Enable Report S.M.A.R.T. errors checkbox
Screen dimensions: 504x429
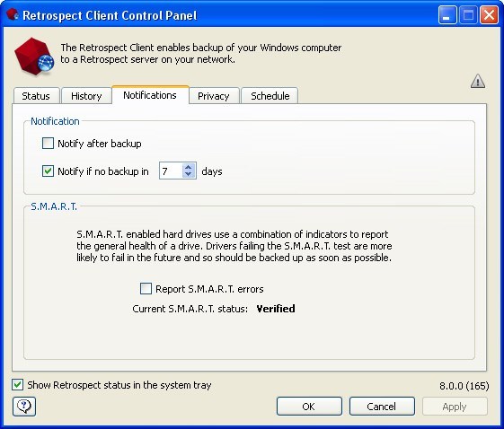pyautogui.click(x=146, y=288)
